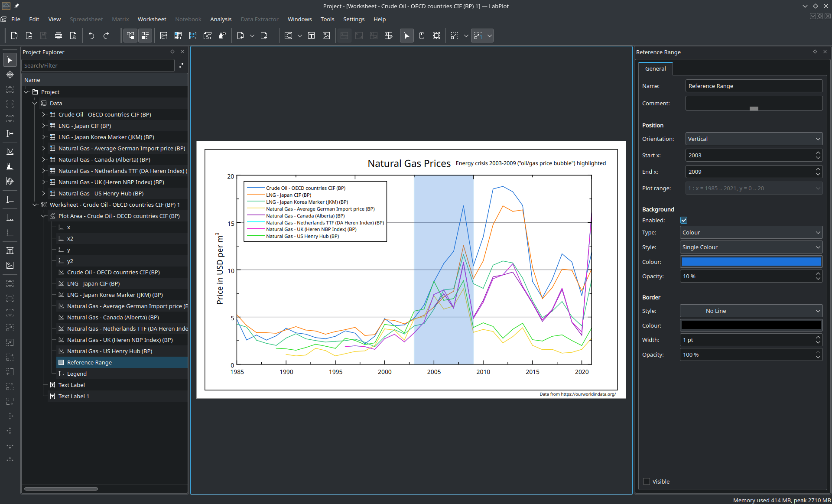Screen dimensions: 832x504
Task: Open the Worksheet menu
Action: (x=152, y=19)
